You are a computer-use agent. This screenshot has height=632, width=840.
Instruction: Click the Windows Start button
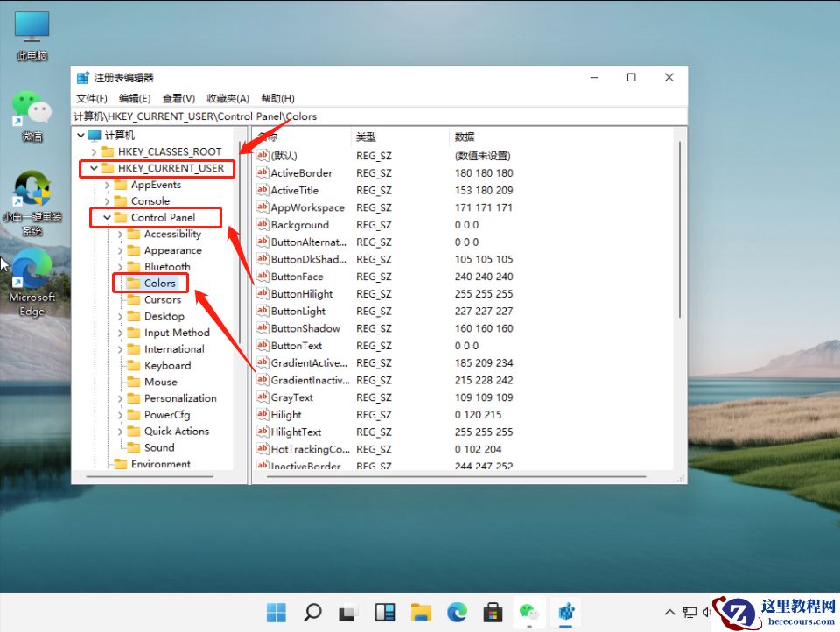(x=276, y=613)
